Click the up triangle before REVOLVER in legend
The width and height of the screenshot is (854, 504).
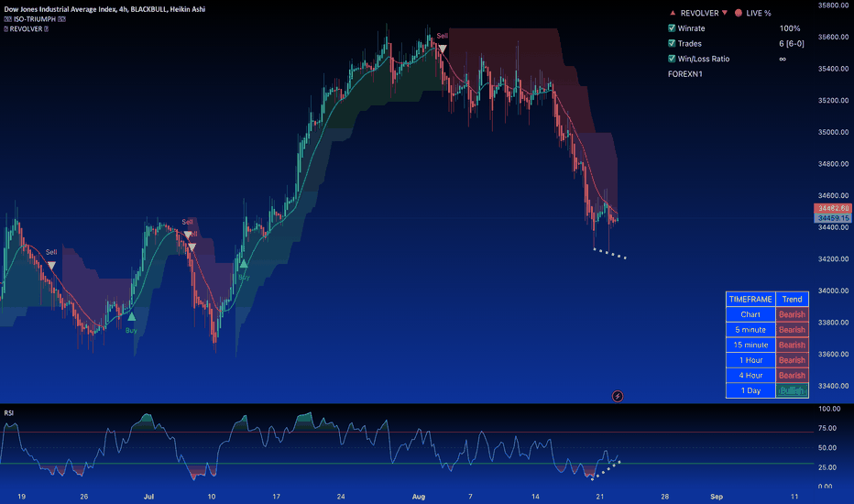click(673, 13)
